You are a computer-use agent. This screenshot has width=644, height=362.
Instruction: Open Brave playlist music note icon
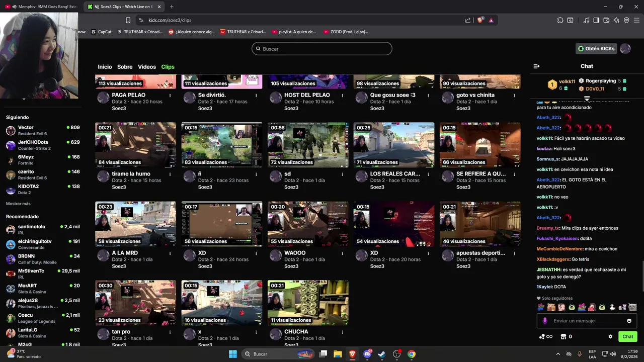pos(586,20)
